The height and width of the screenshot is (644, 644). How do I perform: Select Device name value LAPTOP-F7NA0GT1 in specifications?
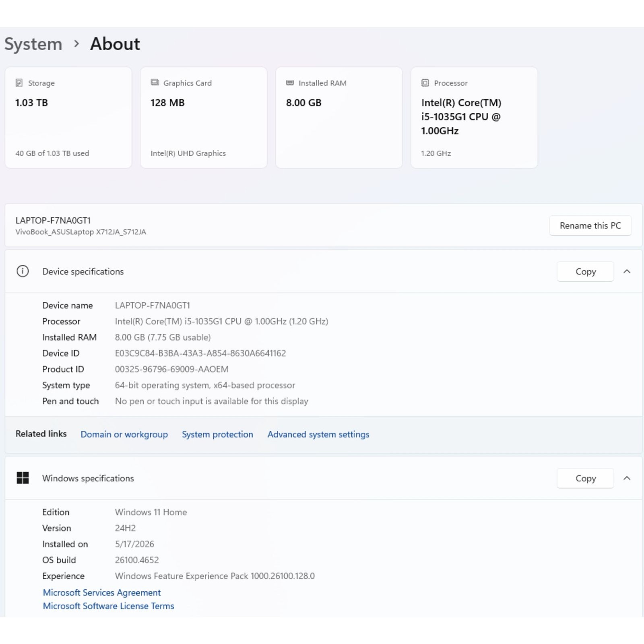[153, 305]
